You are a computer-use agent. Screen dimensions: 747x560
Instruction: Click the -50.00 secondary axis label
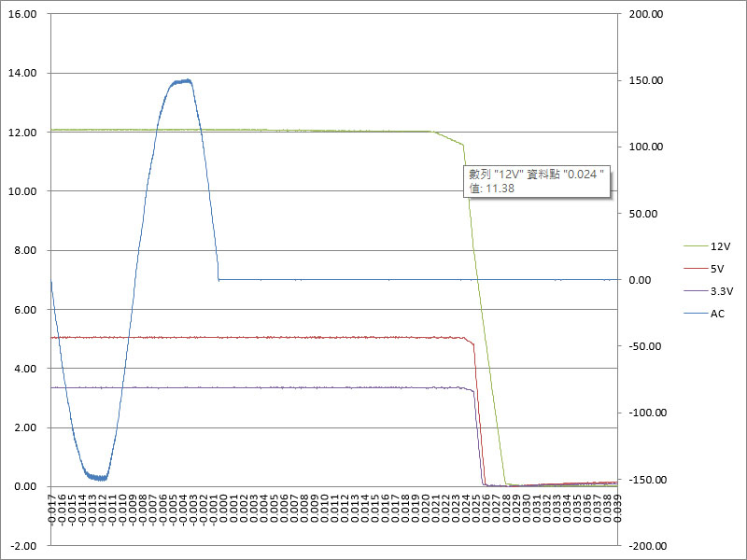pos(645,346)
